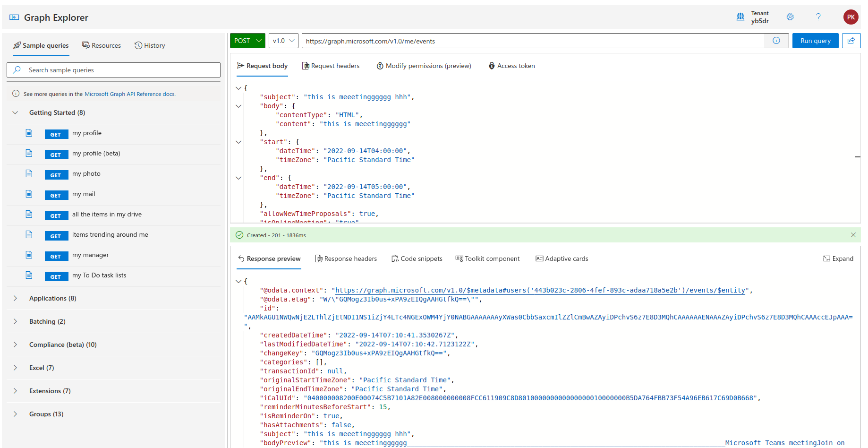The width and height of the screenshot is (868, 448).
Task: Open the @odata.context metadata URL link
Action: click(x=540, y=290)
